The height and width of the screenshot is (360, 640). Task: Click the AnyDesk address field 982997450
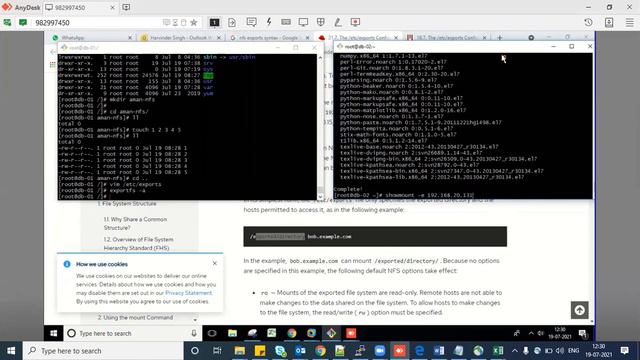pos(98,22)
